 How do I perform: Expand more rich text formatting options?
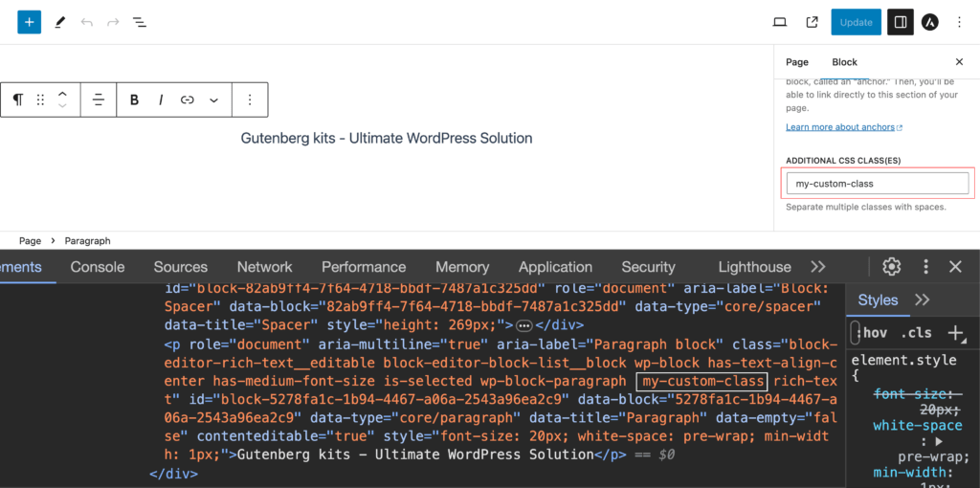click(x=213, y=100)
